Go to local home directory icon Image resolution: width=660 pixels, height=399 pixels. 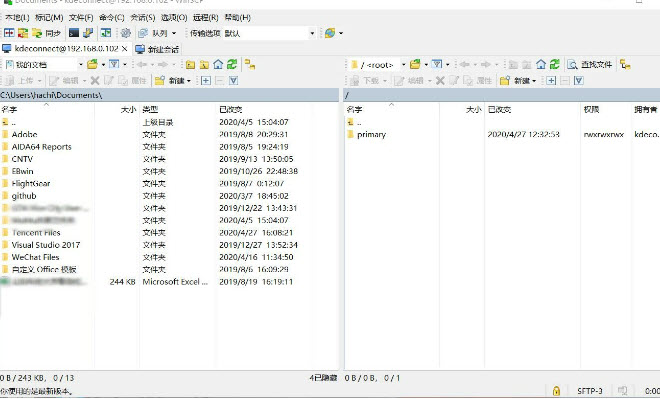click(x=218, y=64)
